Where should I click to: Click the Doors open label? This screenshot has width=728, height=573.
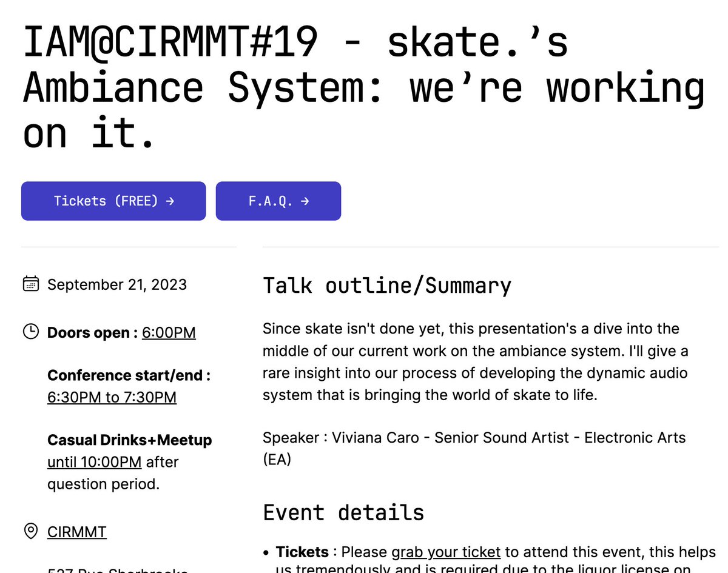[92, 333]
